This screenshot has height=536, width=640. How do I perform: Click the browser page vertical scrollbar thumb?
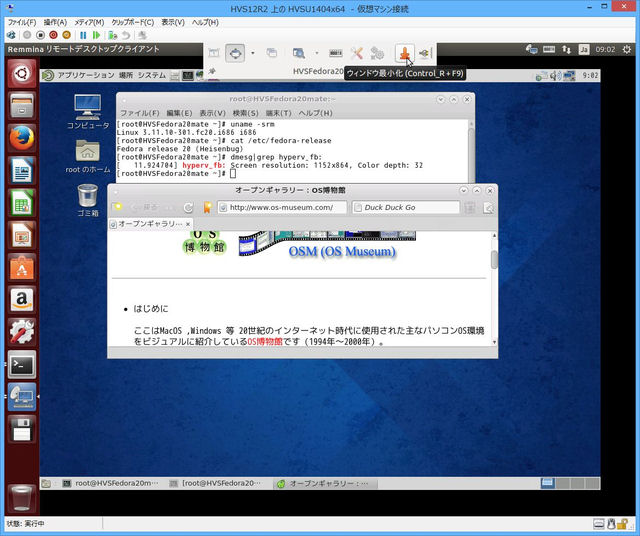494,260
